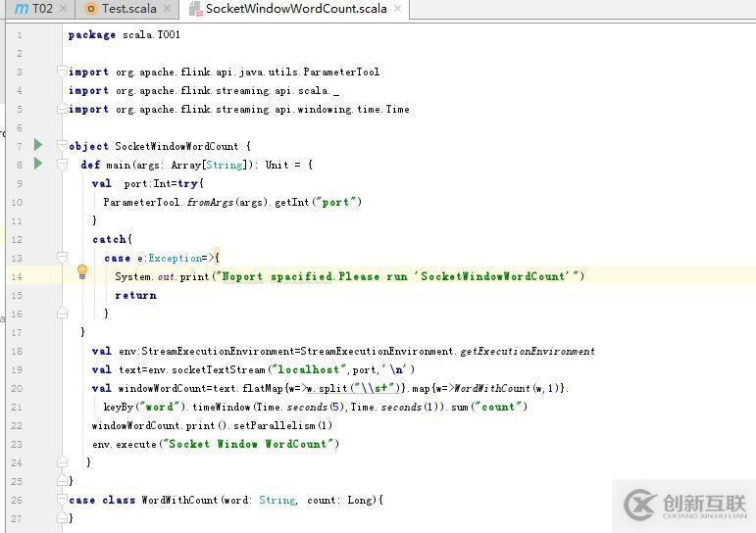The width and height of the screenshot is (756, 533).
Task: Select the SocketWindowWordCount.scala tab
Action: (296, 9)
